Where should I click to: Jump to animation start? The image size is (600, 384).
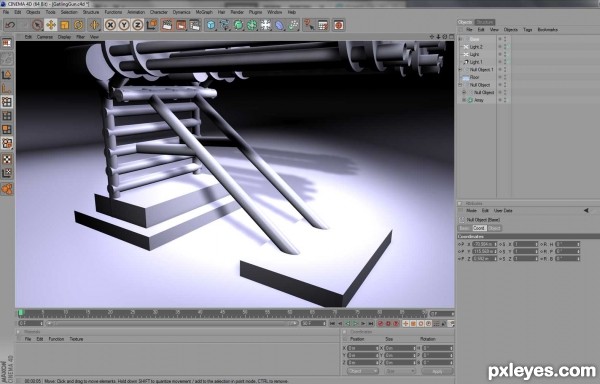(x=332, y=324)
